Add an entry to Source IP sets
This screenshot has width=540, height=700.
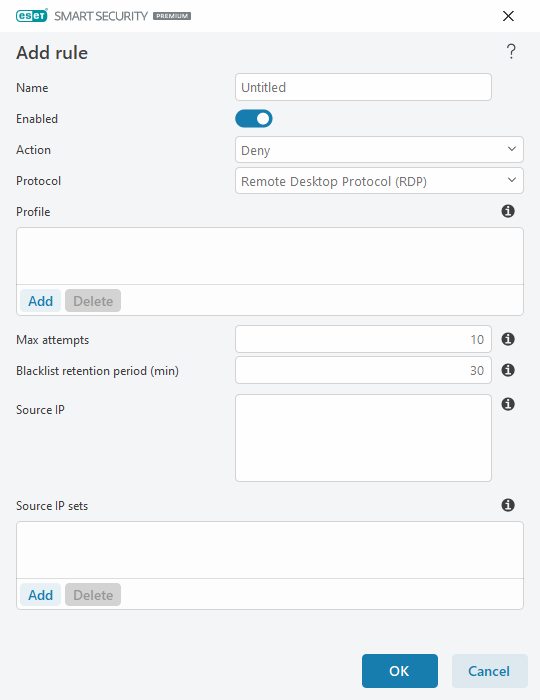pyautogui.click(x=41, y=595)
